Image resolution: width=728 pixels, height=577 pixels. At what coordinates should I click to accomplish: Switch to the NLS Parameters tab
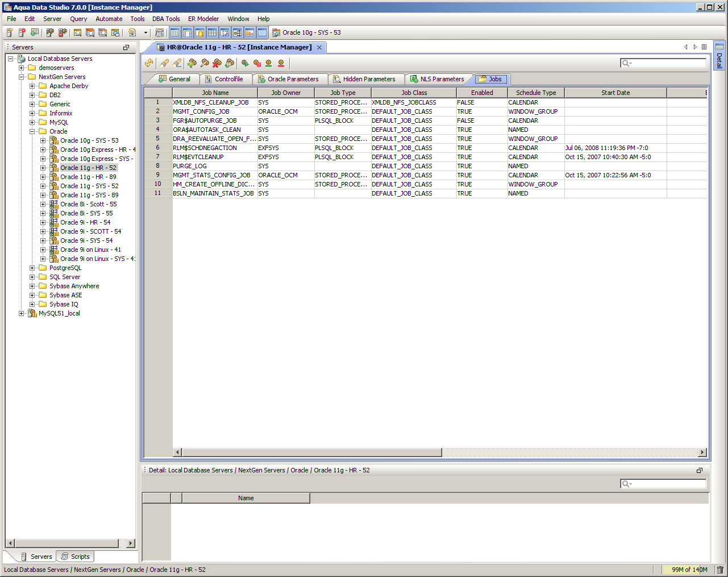pos(437,79)
